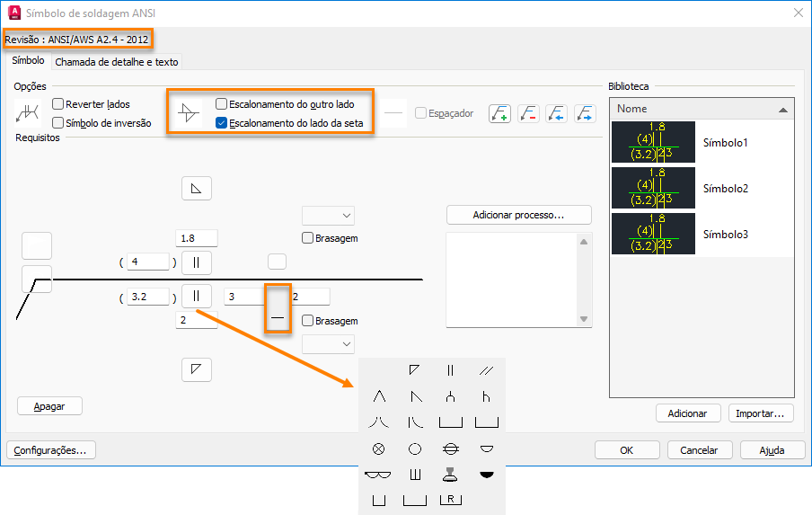Check the lower Brasagem checkbox
The width and height of the screenshot is (812, 515).
point(307,321)
